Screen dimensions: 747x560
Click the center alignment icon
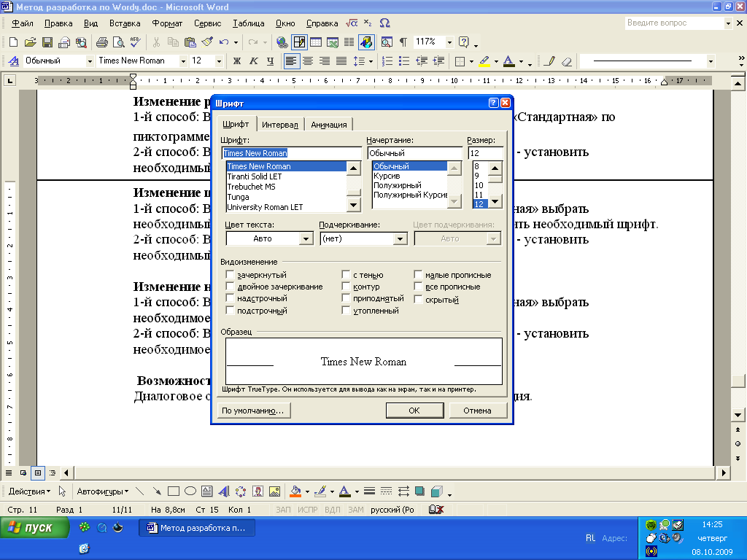point(307,61)
